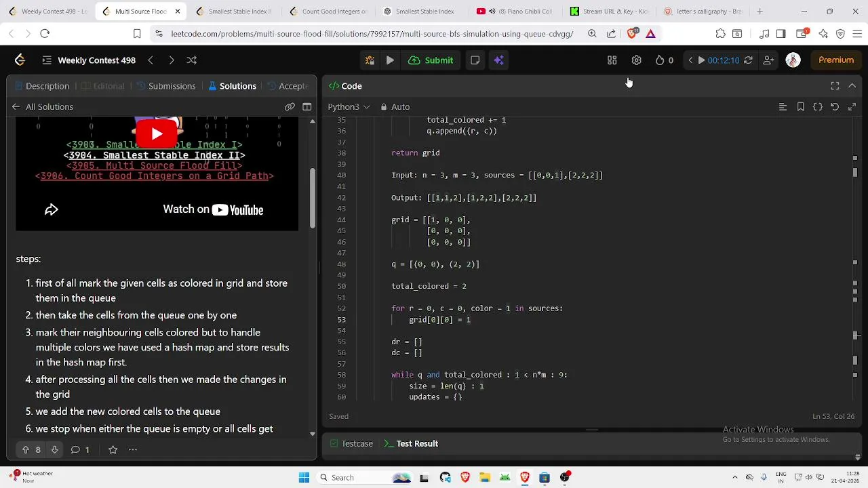
Task: Open the Test Result tab
Action: click(x=411, y=443)
